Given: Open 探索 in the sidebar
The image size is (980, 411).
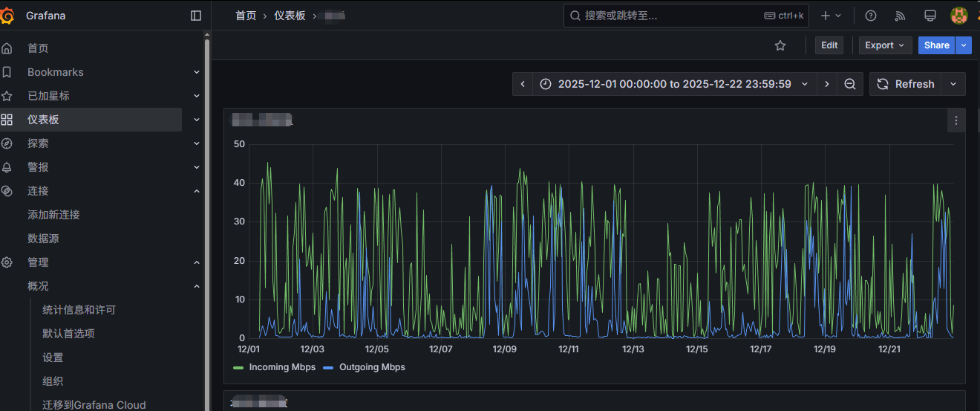Looking at the screenshot, I should coord(38,143).
